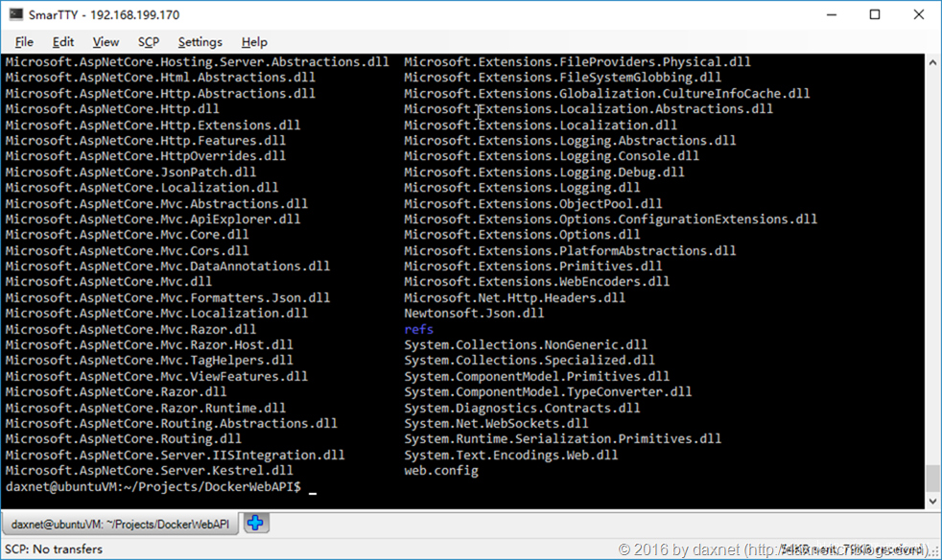Open the Help menu
Image resolution: width=942 pixels, height=560 pixels.
pos(254,42)
